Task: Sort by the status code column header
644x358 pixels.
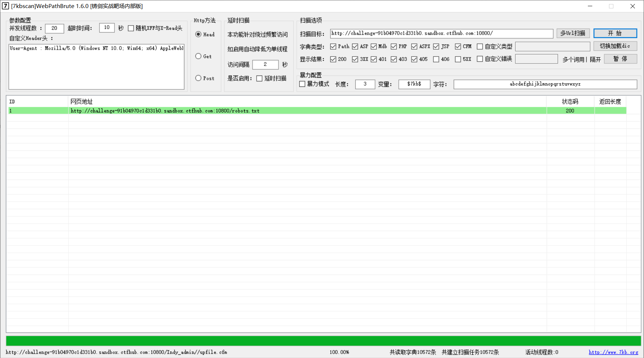Action: (570, 101)
